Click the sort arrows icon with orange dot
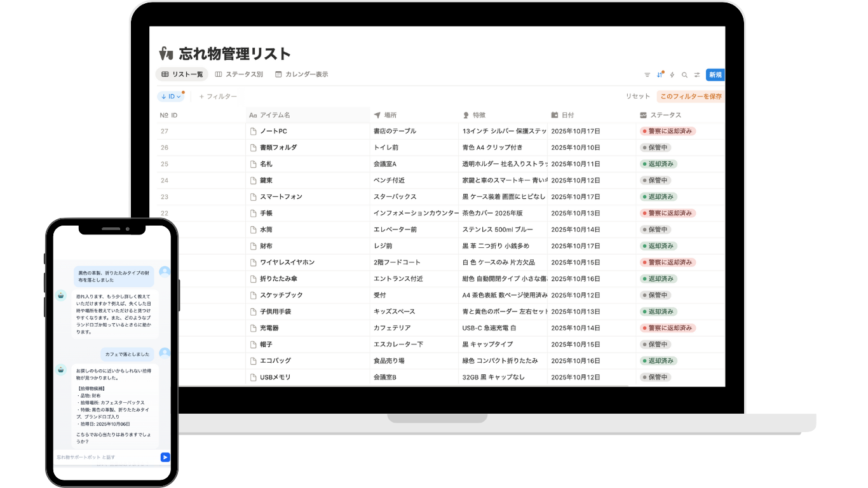This screenshot has width=868, height=488. pos(660,74)
